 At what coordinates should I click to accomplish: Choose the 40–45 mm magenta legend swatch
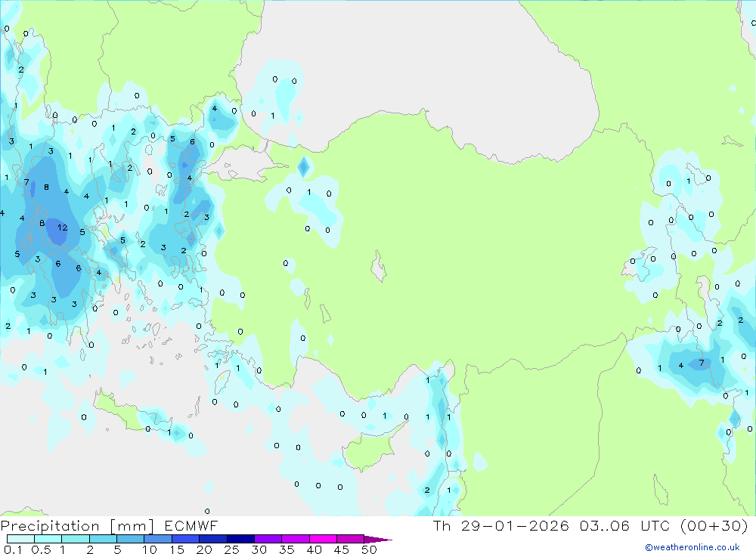[x=323, y=539]
